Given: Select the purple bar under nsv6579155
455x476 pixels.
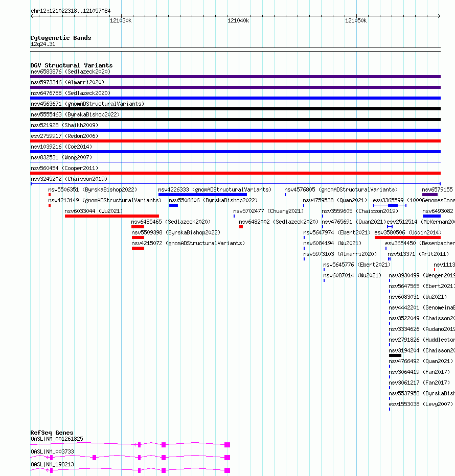Looking at the screenshot, I should point(430,195).
